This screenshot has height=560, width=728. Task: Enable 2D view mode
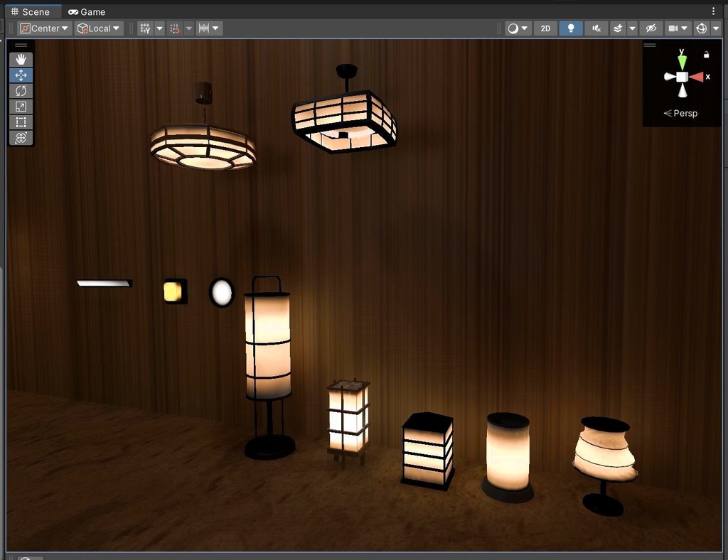point(545,28)
